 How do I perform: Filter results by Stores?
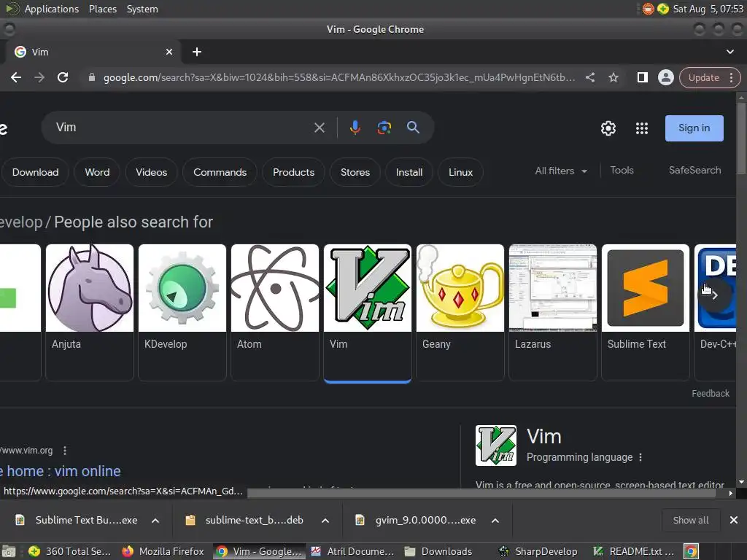click(355, 172)
